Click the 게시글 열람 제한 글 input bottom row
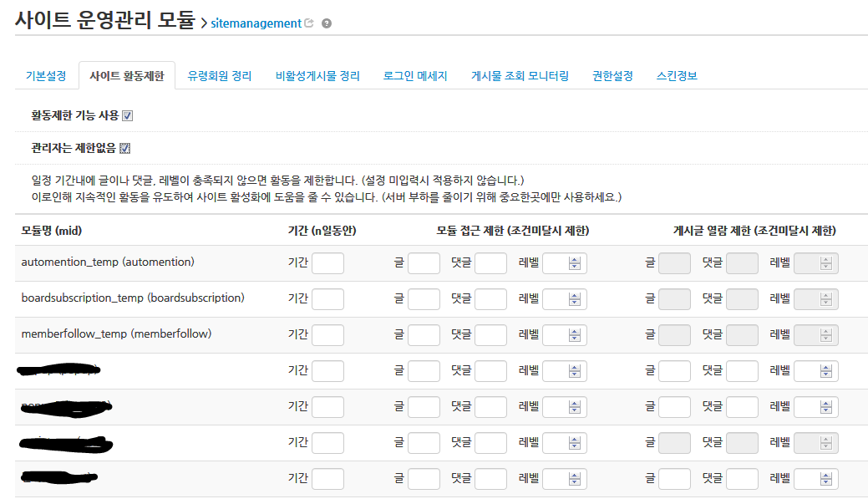This screenshot has width=868, height=499. coord(674,479)
